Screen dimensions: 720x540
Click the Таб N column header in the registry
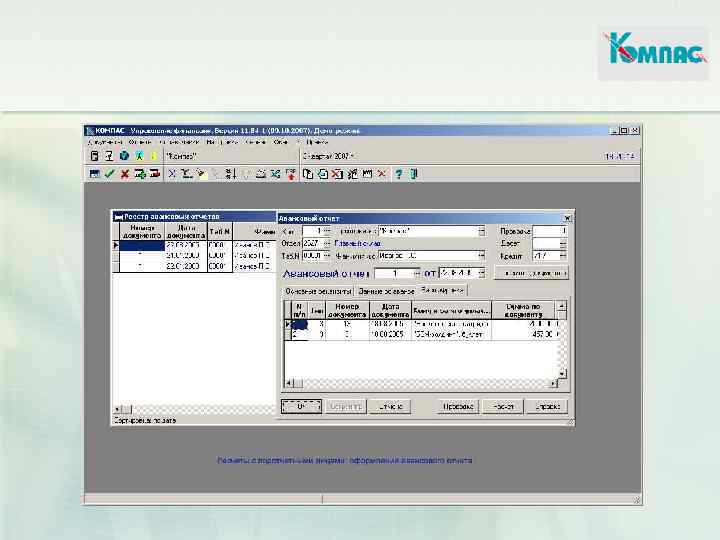(219, 231)
